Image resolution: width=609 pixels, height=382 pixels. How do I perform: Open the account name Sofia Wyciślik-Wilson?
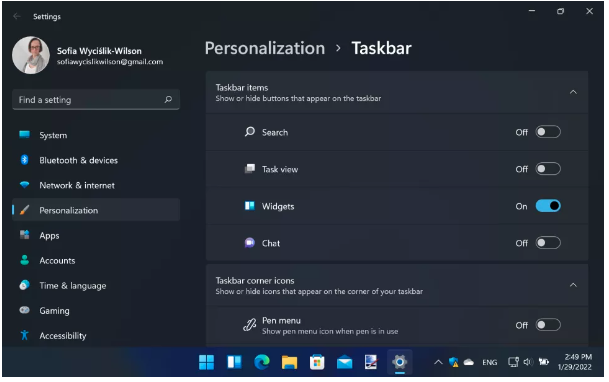99,51
